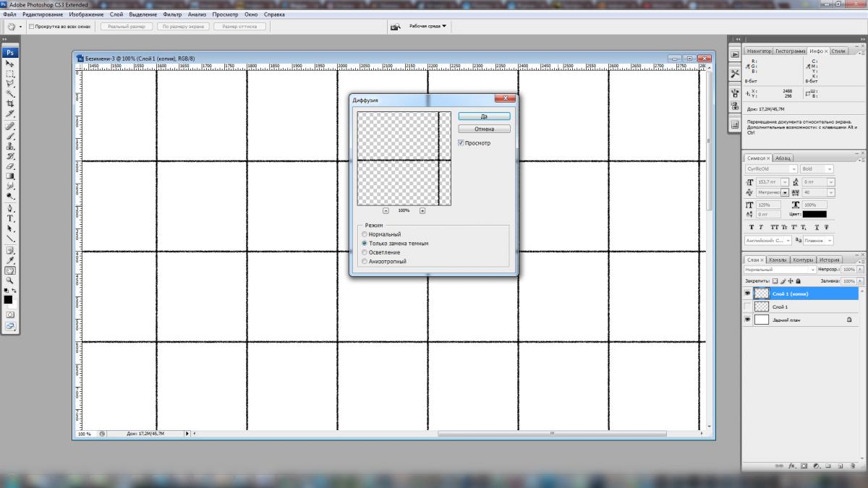
Task: Hide Слой 1 (копия) layer eye
Action: (747, 294)
